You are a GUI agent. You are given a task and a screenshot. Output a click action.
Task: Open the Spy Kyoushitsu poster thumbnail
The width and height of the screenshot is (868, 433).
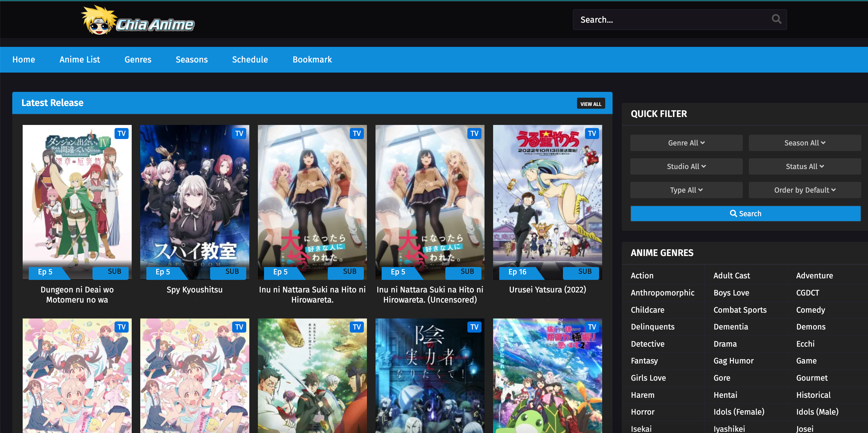tap(194, 202)
